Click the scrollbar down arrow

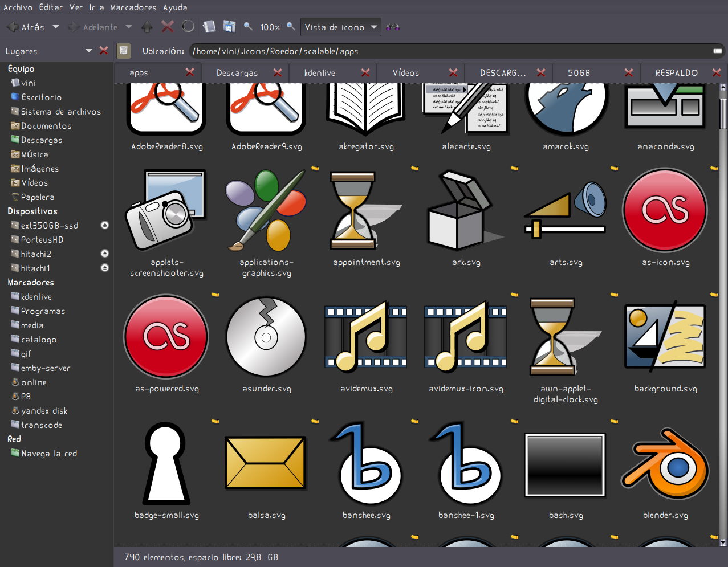click(x=723, y=542)
